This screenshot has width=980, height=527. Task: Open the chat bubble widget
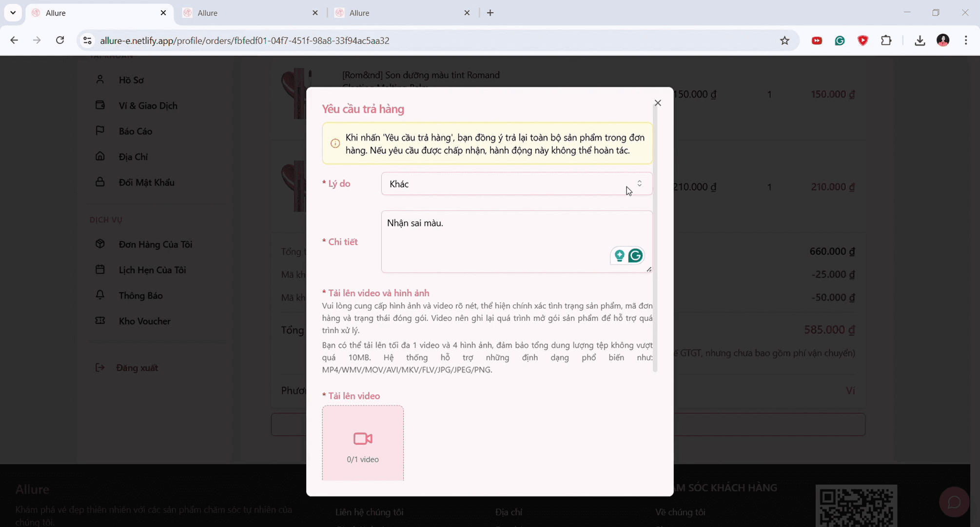954,502
